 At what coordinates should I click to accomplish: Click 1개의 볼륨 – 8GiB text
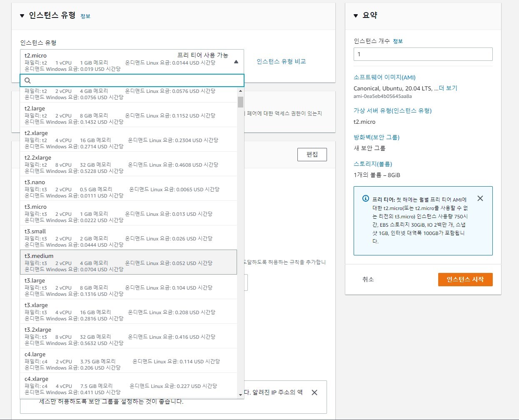pos(377,175)
